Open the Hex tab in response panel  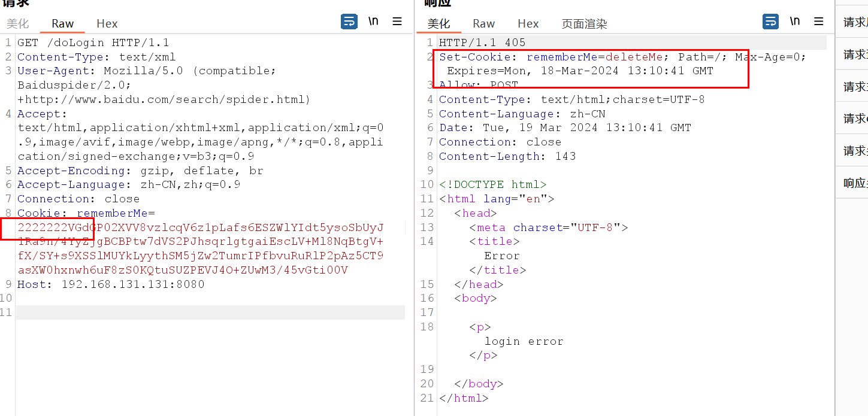tap(528, 24)
